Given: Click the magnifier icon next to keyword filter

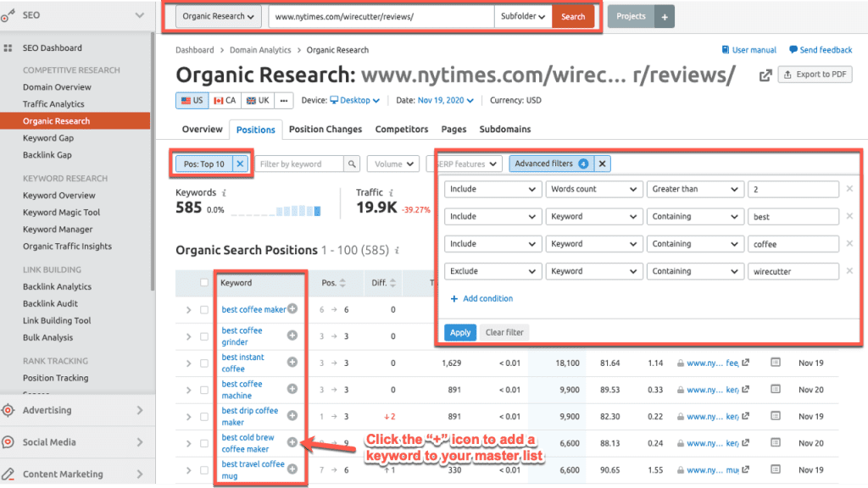Looking at the screenshot, I should [x=352, y=164].
